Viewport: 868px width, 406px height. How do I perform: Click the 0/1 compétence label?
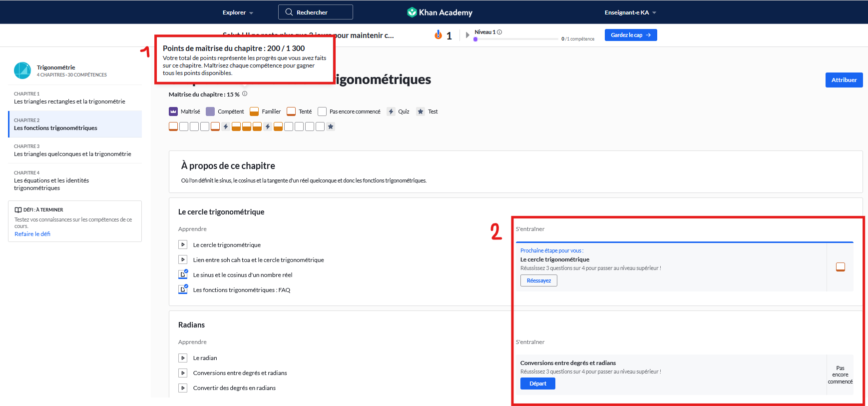tap(578, 39)
